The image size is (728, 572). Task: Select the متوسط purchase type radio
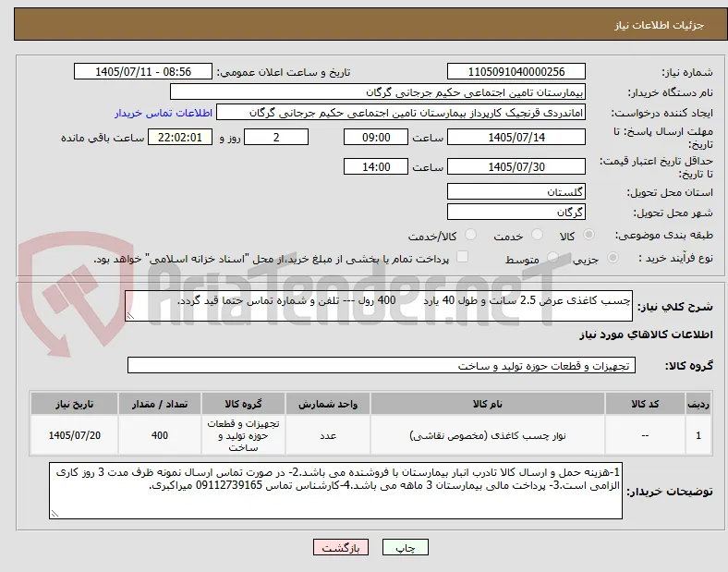(x=552, y=257)
